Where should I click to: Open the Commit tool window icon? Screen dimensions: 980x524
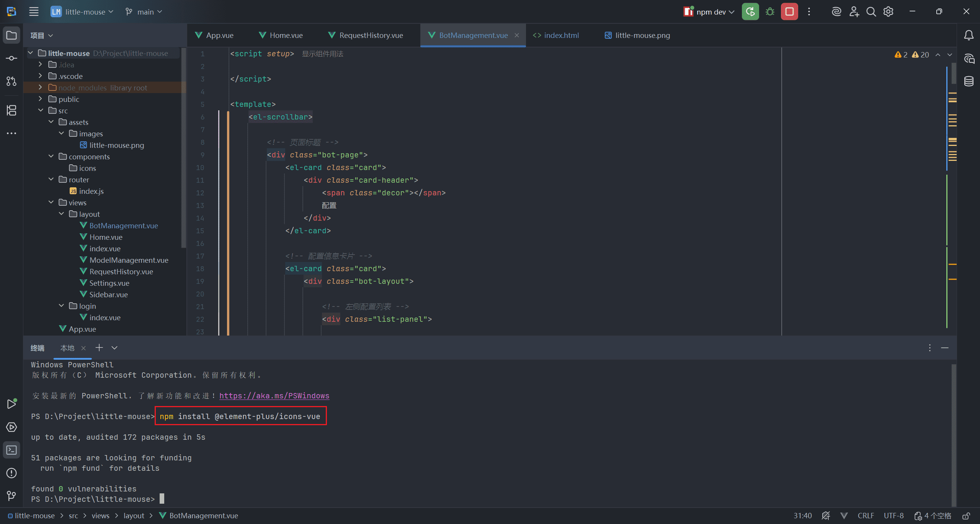click(x=11, y=58)
